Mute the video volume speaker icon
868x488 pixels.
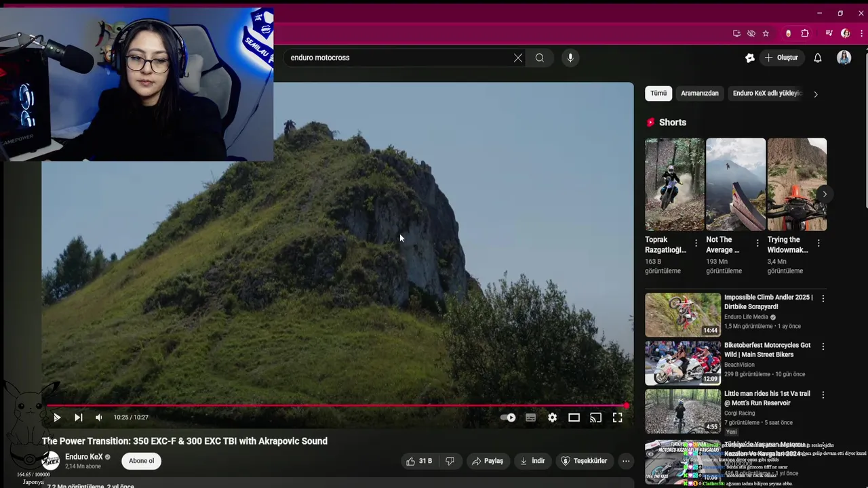click(x=99, y=418)
